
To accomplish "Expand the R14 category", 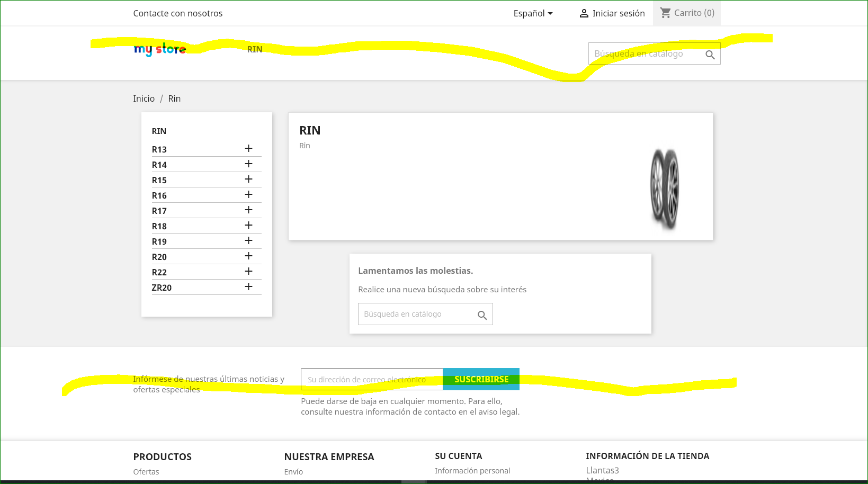I will pyautogui.click(x=248, y=164).
